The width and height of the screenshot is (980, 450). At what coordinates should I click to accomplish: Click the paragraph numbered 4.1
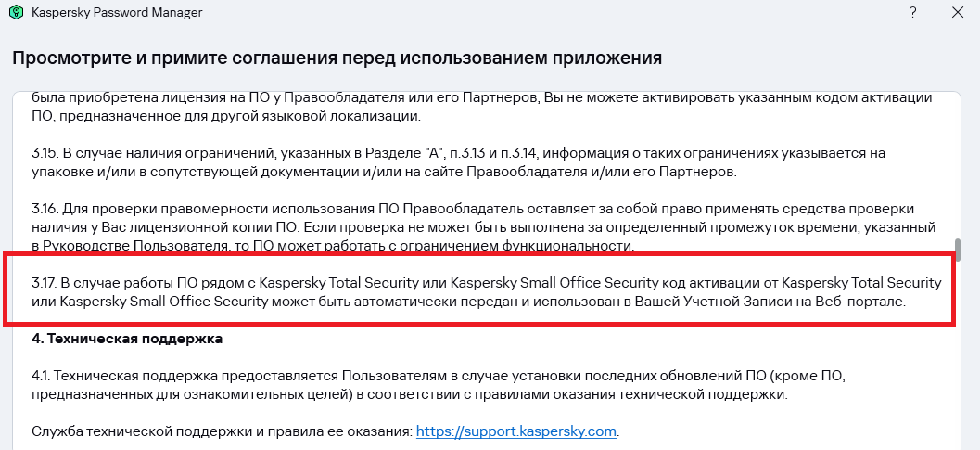click(x=439, y=385)
